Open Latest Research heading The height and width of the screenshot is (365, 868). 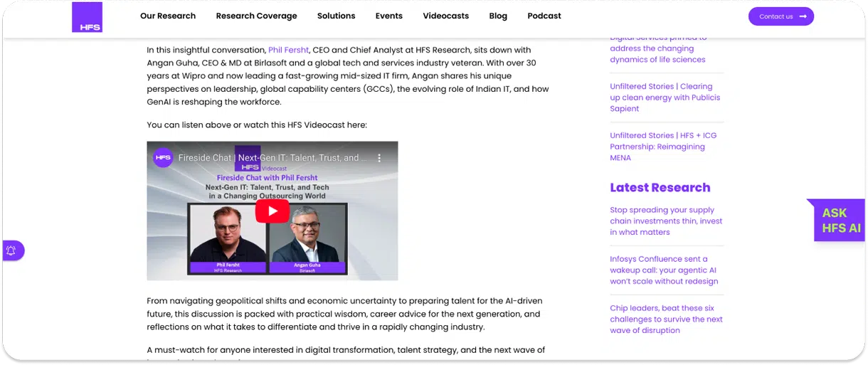660,188
